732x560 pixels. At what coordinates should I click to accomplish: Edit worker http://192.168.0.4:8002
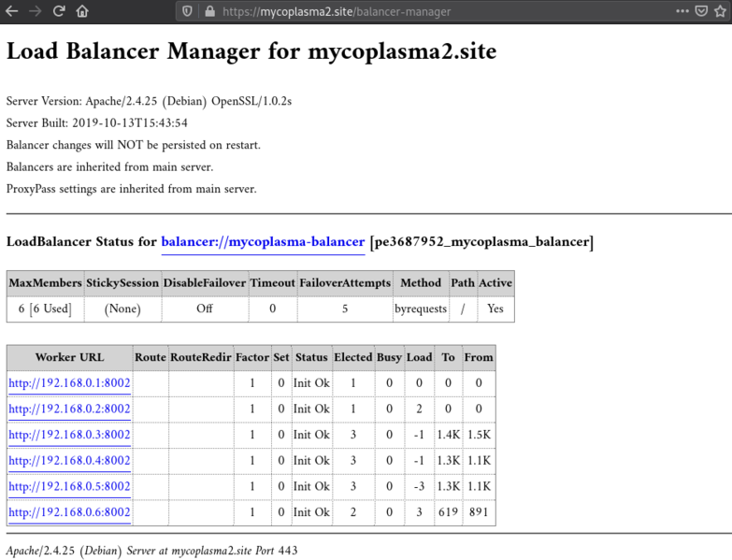click(x=69, y=461)
